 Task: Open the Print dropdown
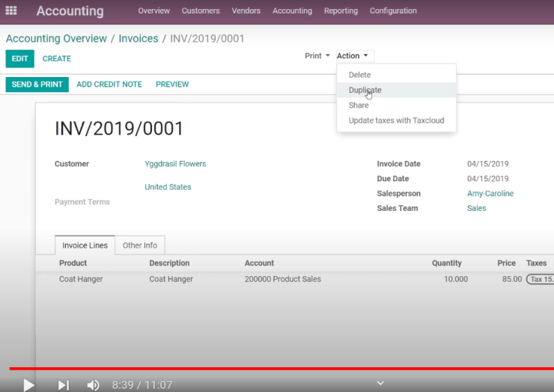pyautogui.click(x=317, y=56)
